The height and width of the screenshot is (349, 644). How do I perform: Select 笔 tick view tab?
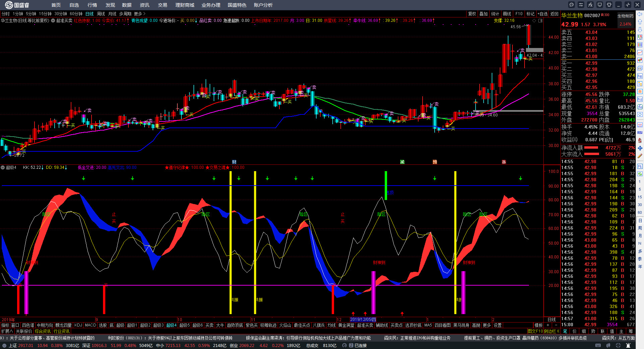click(565, 331)
